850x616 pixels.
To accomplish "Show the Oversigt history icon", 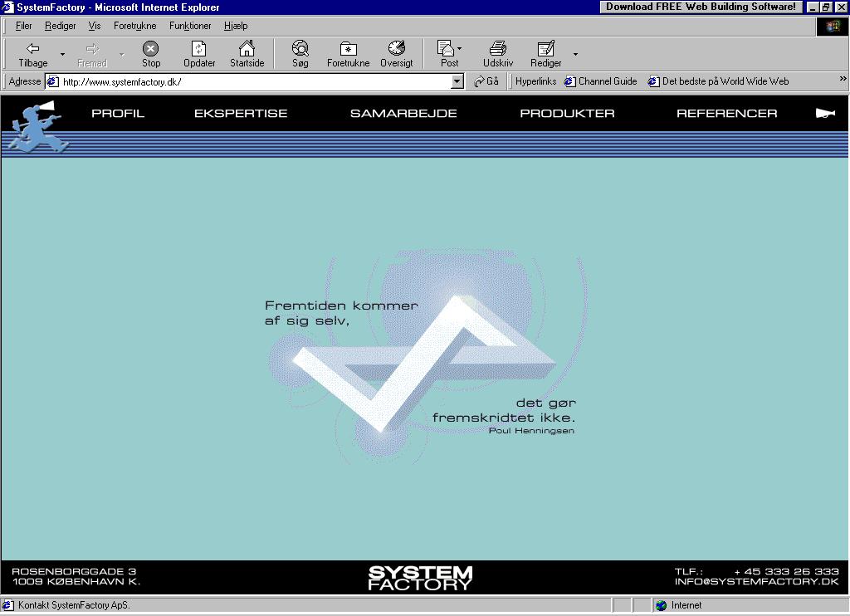I will pos(396,49).
